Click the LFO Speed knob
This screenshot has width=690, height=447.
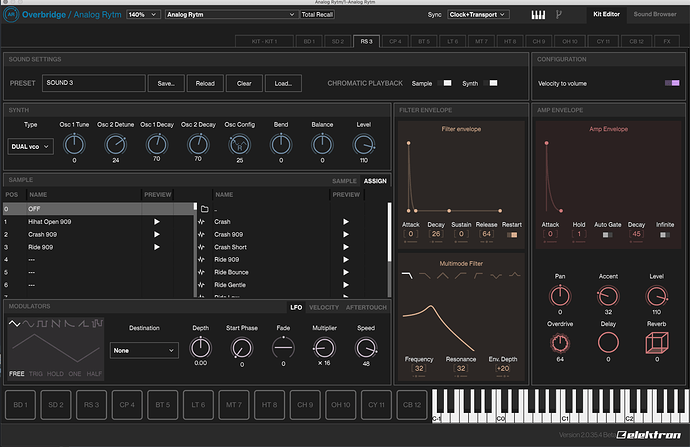click(x=366, y=348)
